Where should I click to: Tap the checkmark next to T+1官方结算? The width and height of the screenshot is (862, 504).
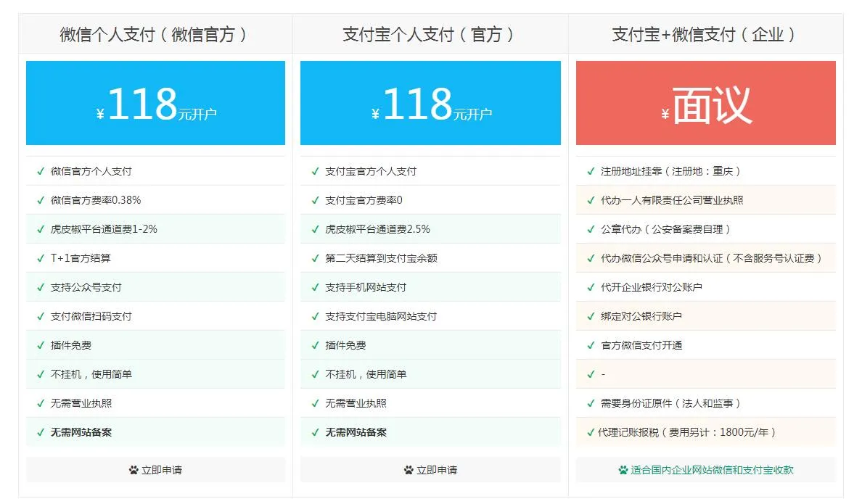41,259
